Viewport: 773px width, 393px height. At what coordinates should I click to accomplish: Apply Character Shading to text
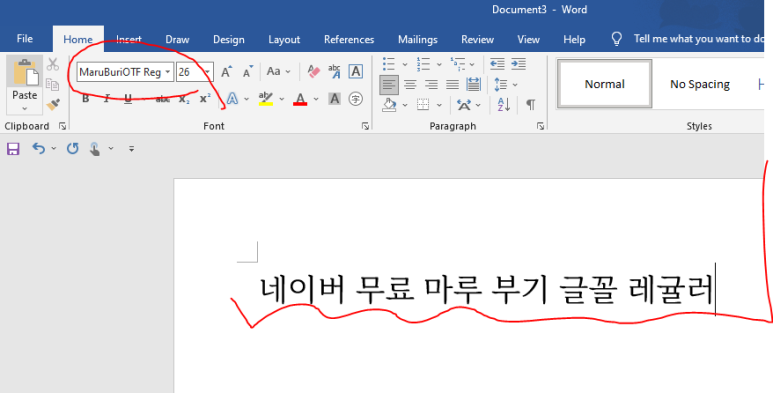335,99
